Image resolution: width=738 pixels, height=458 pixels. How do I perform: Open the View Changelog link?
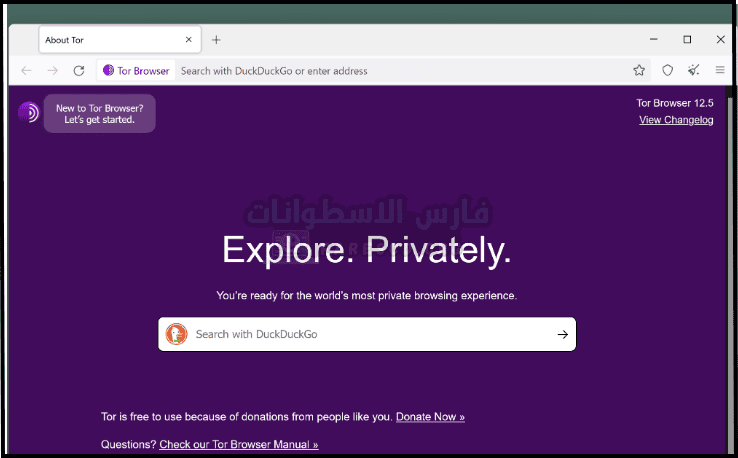click(676, 120)
